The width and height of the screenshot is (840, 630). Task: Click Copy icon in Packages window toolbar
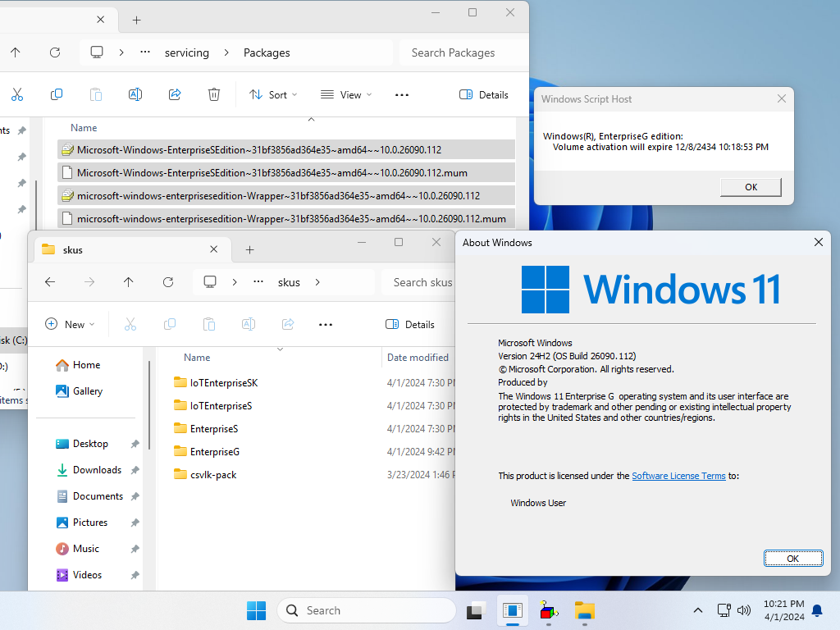[x=57, y=95]
